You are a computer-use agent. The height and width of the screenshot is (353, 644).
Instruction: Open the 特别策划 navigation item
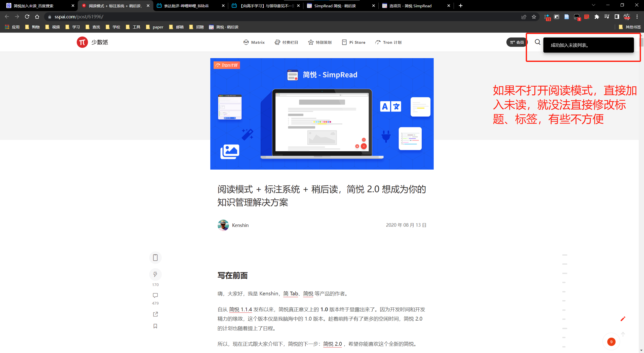click(320, 42)
